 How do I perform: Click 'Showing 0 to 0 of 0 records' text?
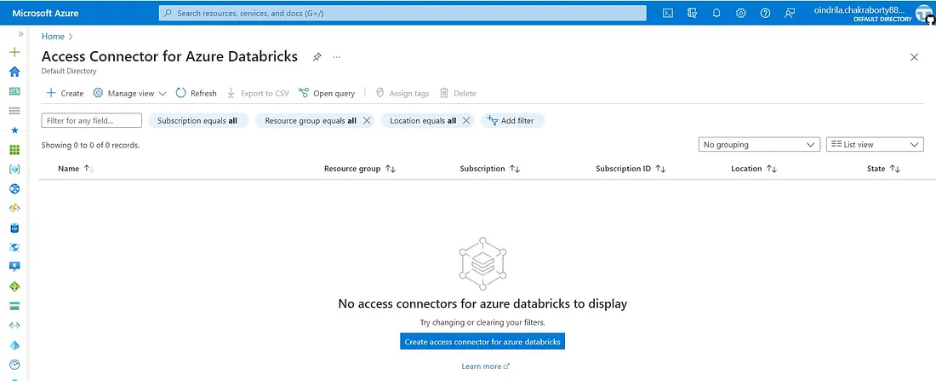click(91, 145)
